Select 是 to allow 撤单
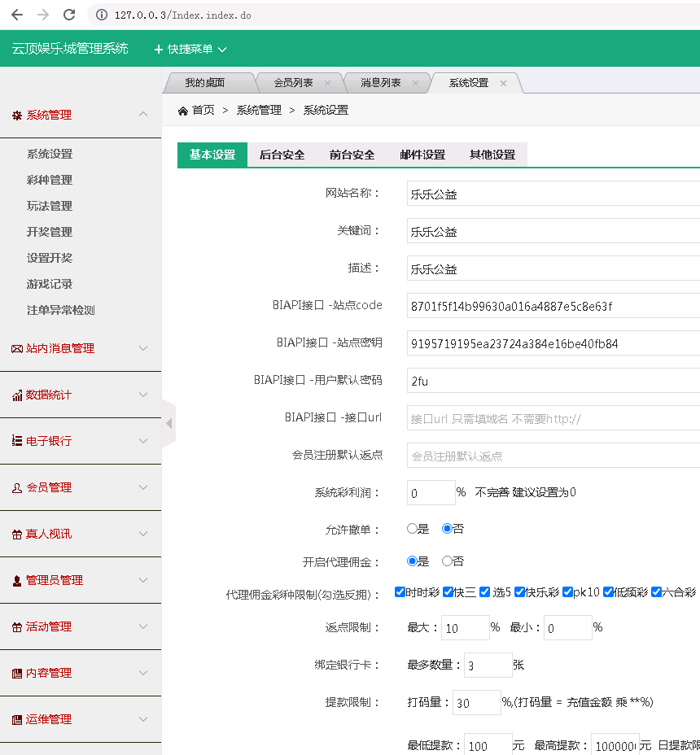This screenshot has width=700, height=755. [x=413, y=528]
